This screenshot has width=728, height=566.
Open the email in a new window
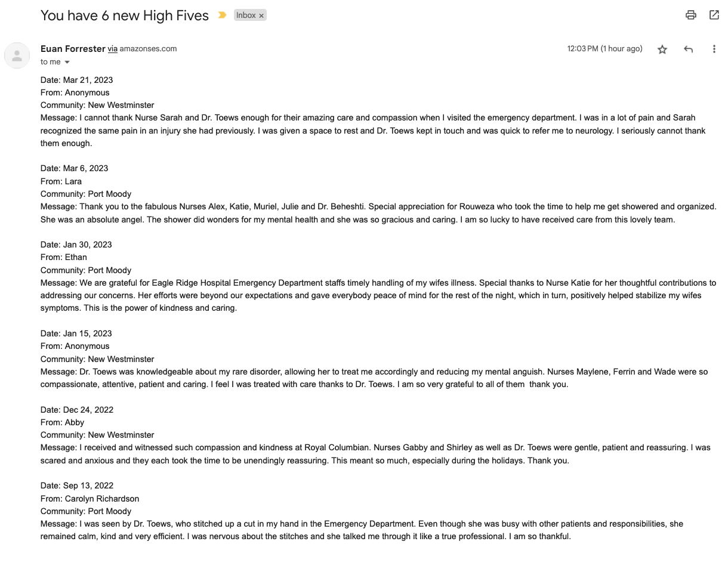(x=714, y=15)
